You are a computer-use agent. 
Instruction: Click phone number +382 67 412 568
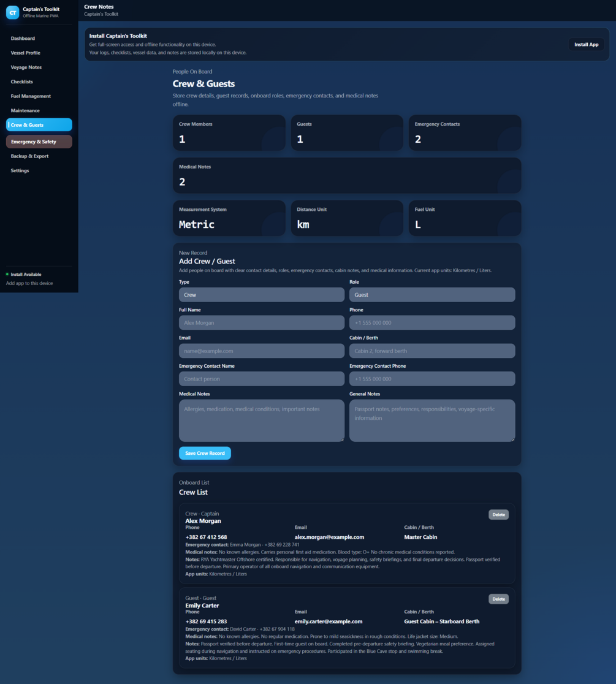(x=206, y=537)
